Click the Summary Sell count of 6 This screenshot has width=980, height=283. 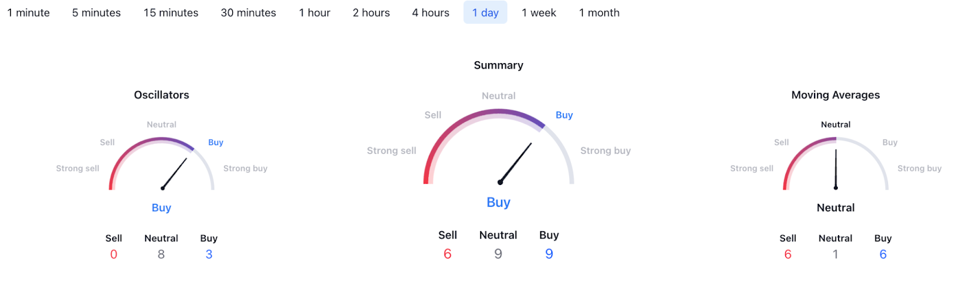(448, 254)
